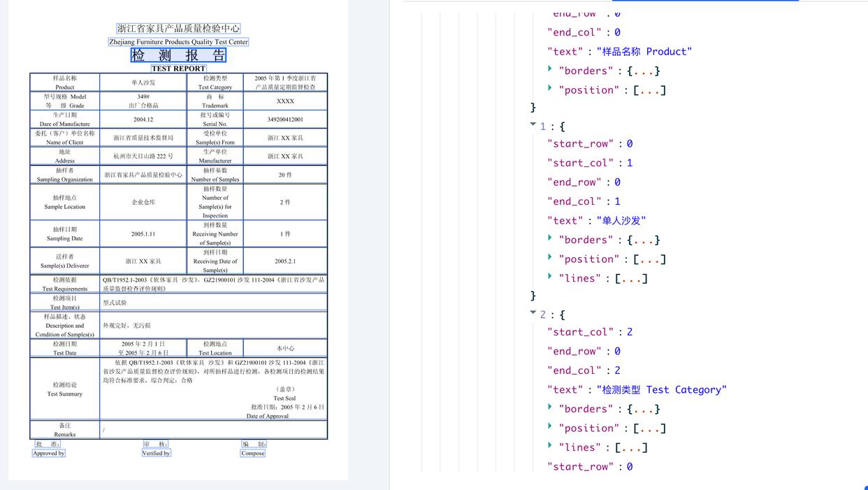Expand "lines" under the 检测类型 Test Category entry
This screenshot has height=490, width=868.
550,446
